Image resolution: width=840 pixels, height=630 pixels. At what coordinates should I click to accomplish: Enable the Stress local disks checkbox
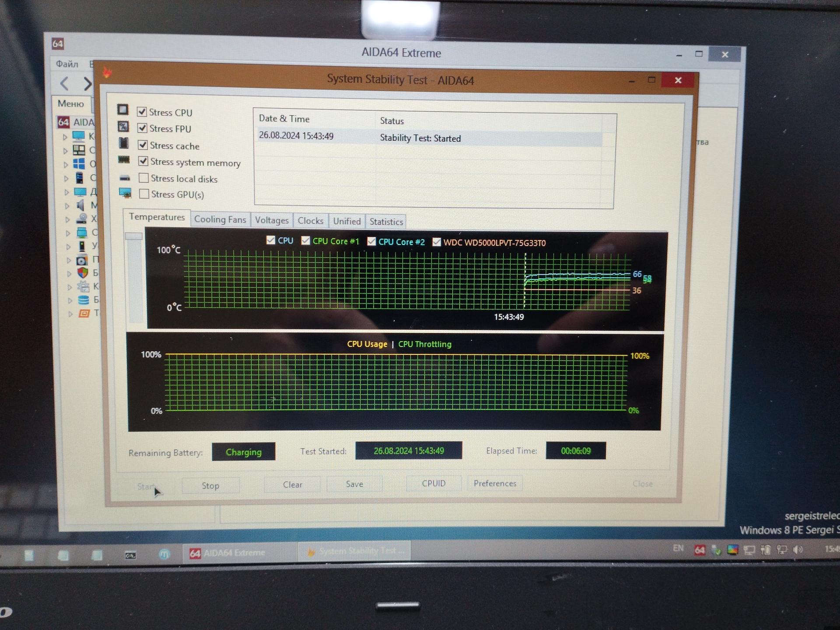tap(143, 178)
